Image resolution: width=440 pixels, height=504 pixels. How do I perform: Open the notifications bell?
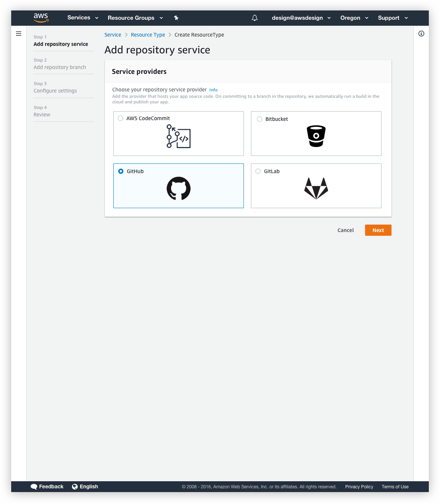[255, 18]
